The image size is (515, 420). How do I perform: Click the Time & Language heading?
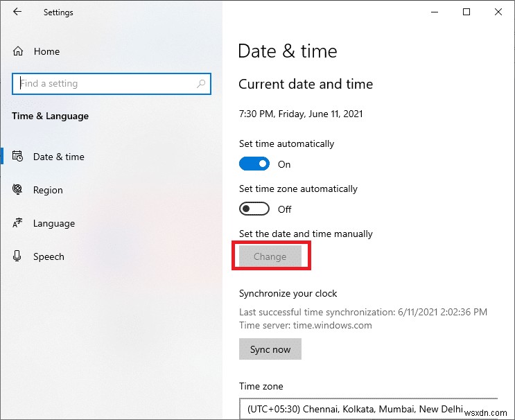[50, 116]
